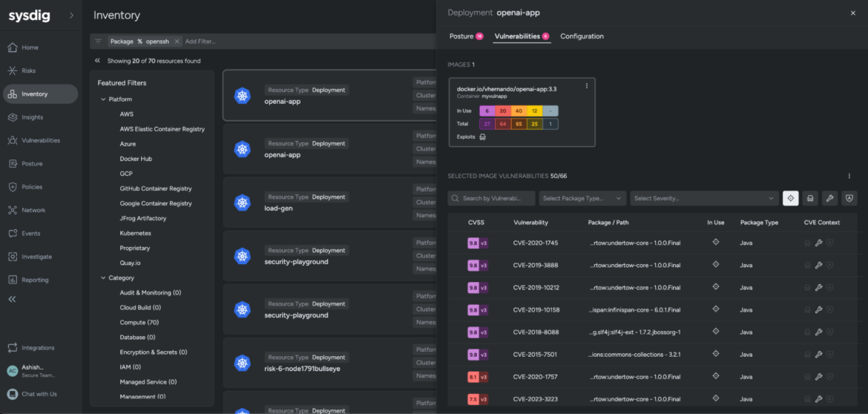Filter by AWS platform
The image size is (868, 414).
(127, 114)
